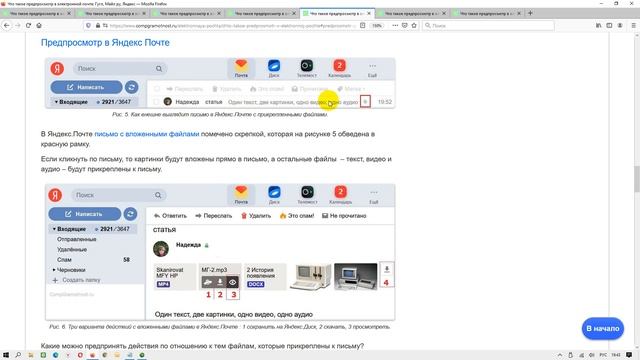Select the Удалённые folder in figure 6
Screen dimensions: 640x360
[x=72, y=249]
